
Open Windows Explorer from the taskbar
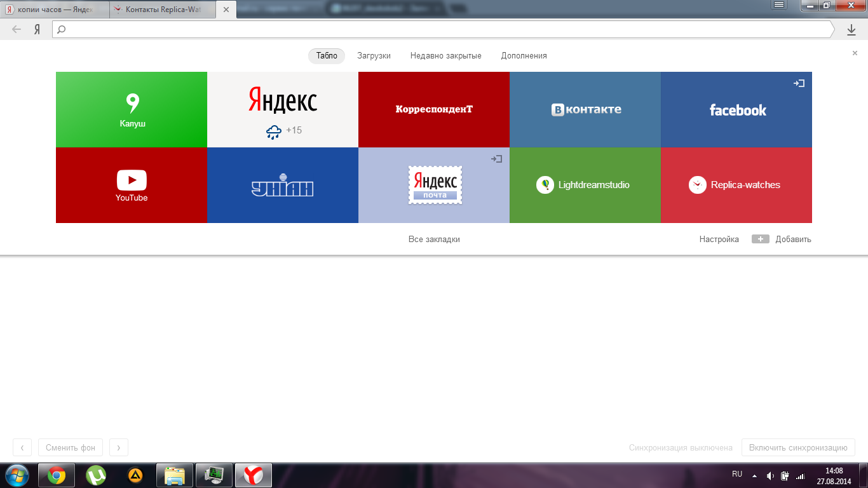pos(175,475)
